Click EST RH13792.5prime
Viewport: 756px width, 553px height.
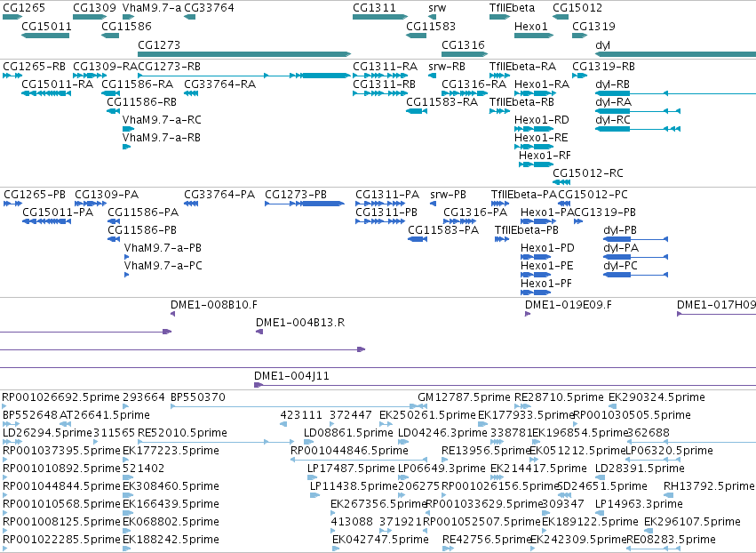point(709,486)
